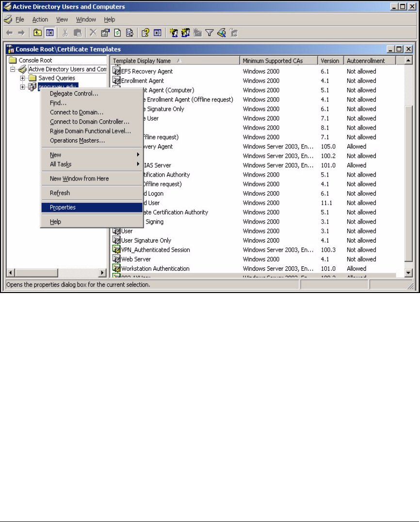Screen dimensions: 420x522
Task: Expand the Saved Queries tree node
Action: point(23,78)
